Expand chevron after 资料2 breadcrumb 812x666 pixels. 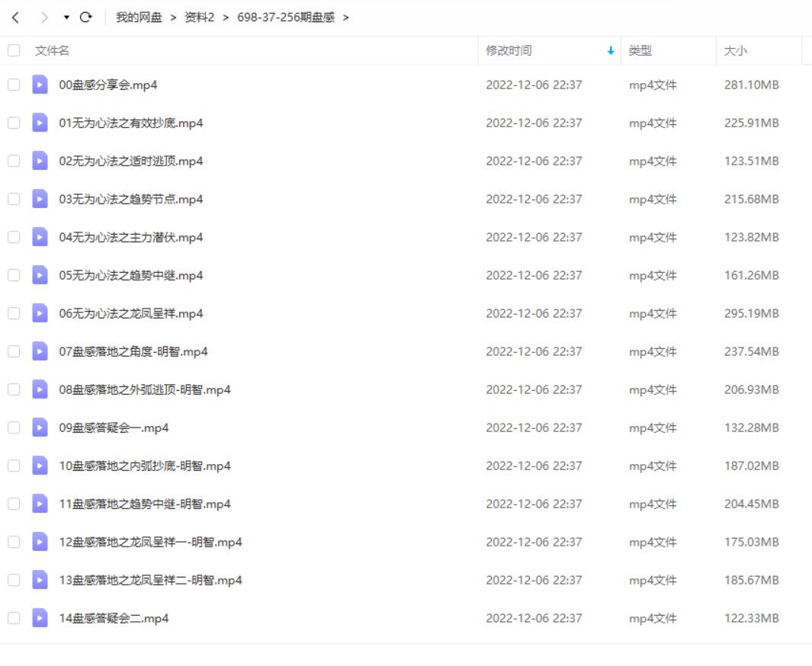tap(226, 18)
